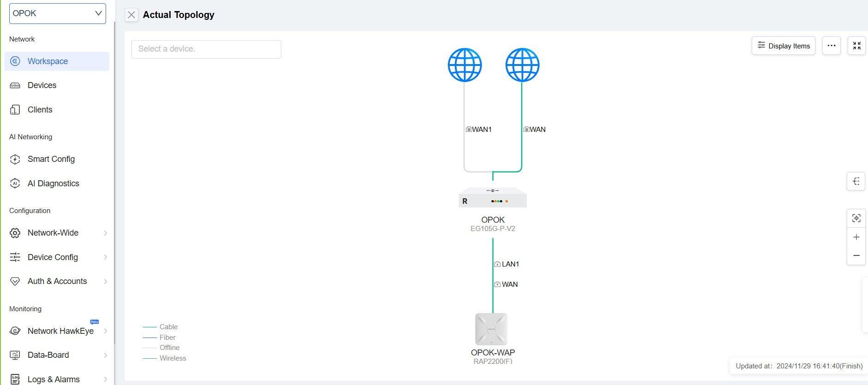Click the Display Items button
This screenshot has height=385, width=868.
point(783,46)
